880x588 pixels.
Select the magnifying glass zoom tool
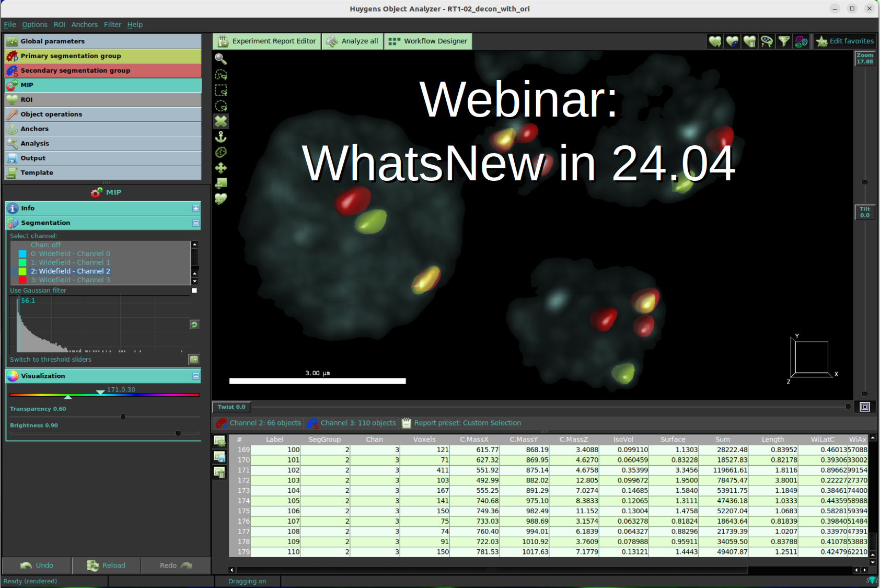point(221,59)
